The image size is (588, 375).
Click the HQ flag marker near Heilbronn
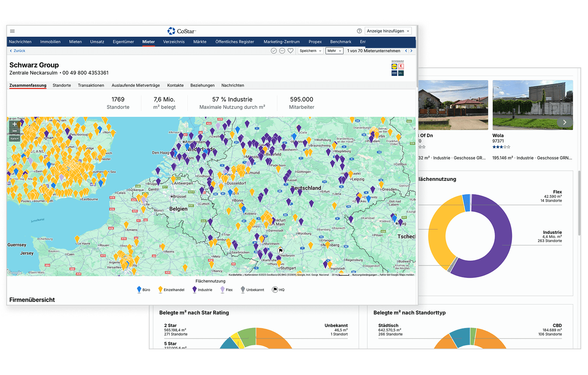[x=281, y=250]
